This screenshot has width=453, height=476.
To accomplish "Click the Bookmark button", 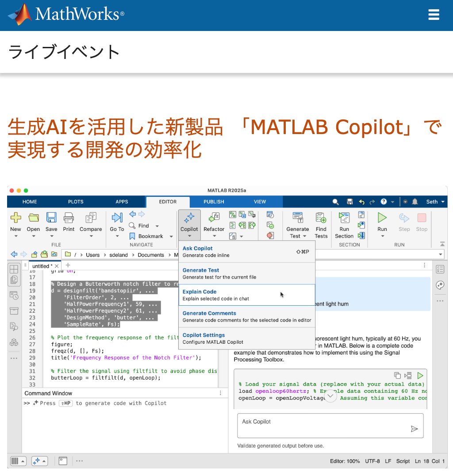I will point(146,236).
